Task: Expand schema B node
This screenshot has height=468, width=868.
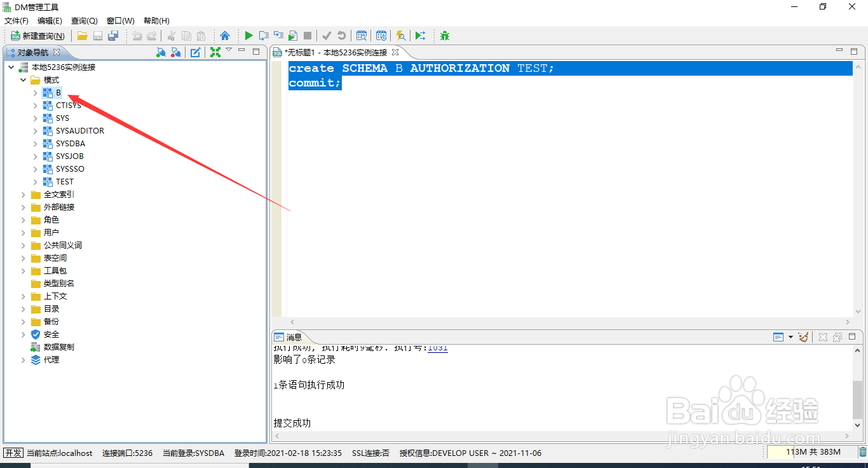Action: (36, 92)
